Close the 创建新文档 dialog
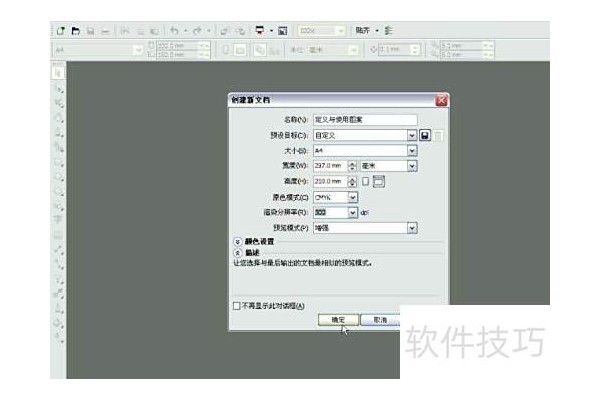The height and width of the screenshot is (400, 600). point(441,100)
